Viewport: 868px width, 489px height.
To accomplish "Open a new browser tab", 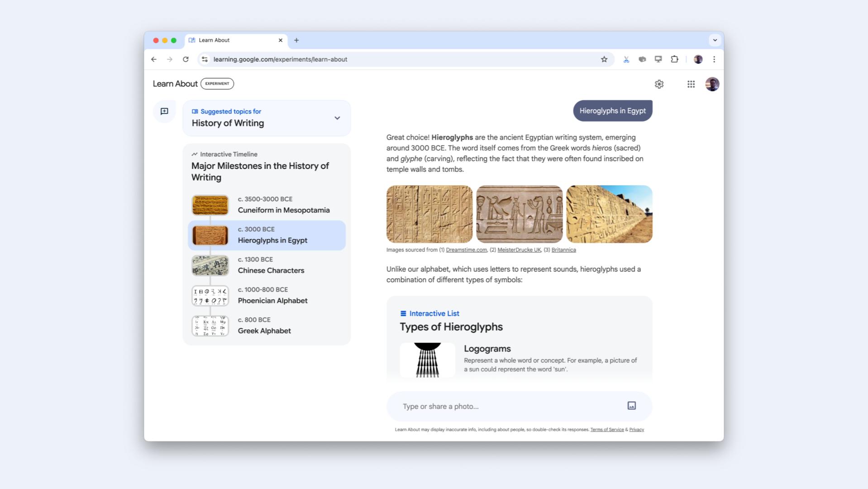I will 296,40.
